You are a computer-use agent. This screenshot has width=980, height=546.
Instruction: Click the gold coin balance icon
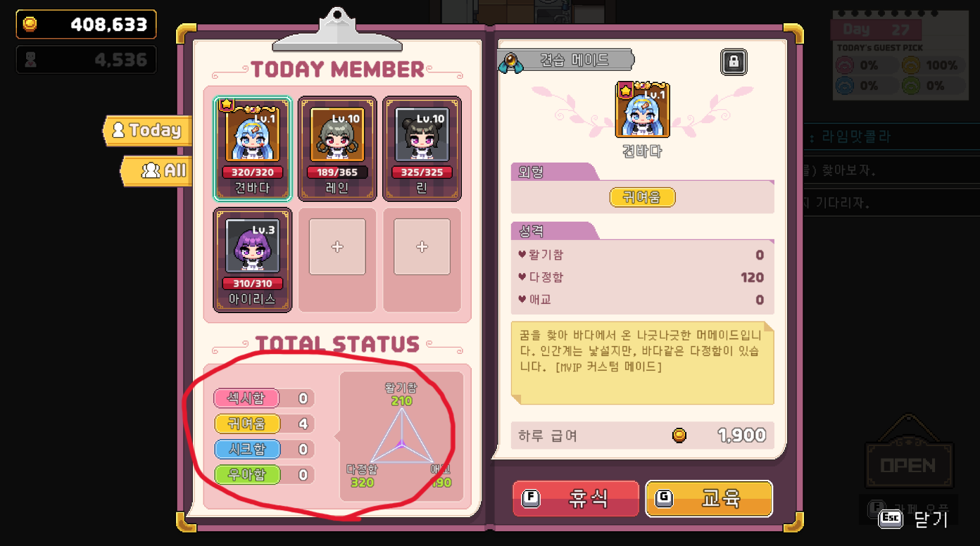(x=30, y=25)
